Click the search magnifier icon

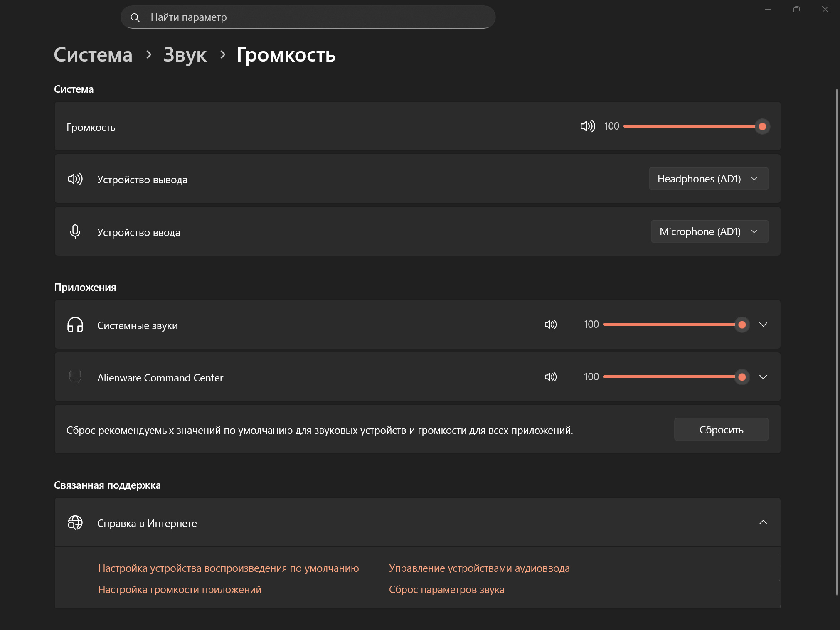pos(135,17)
